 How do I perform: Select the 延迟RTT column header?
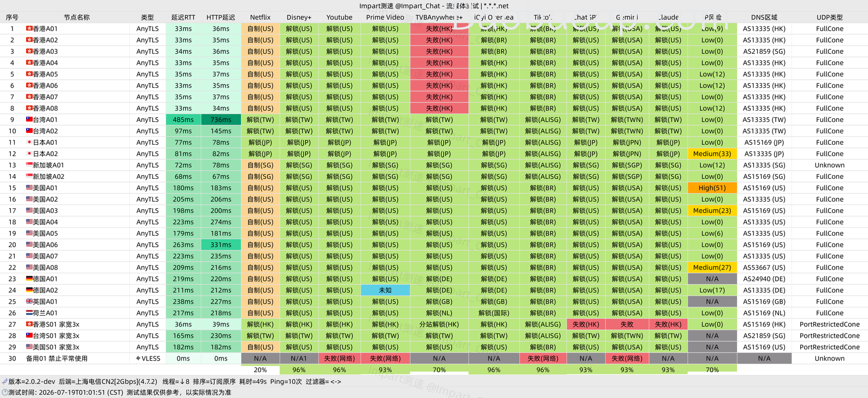(x=183, y=17)
